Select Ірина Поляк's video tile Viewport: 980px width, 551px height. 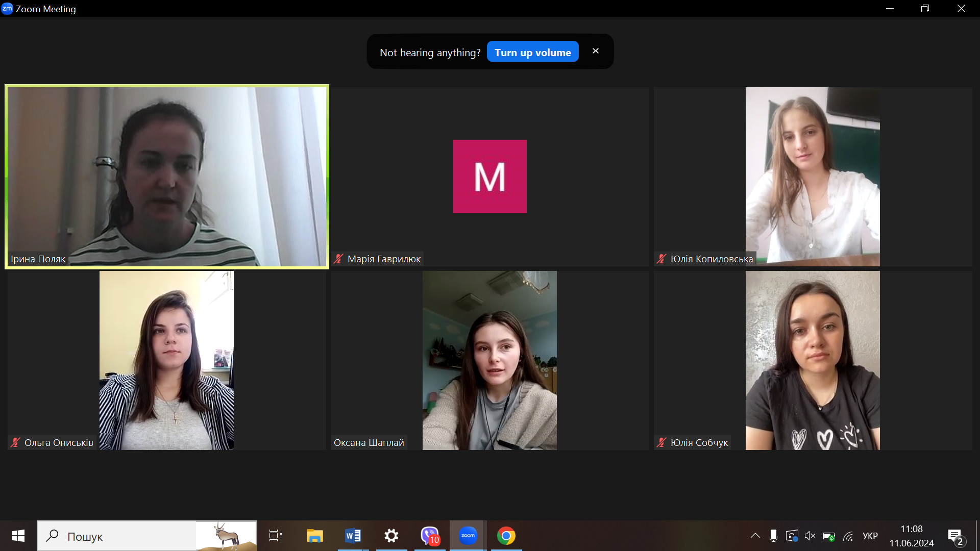point(167,177)
